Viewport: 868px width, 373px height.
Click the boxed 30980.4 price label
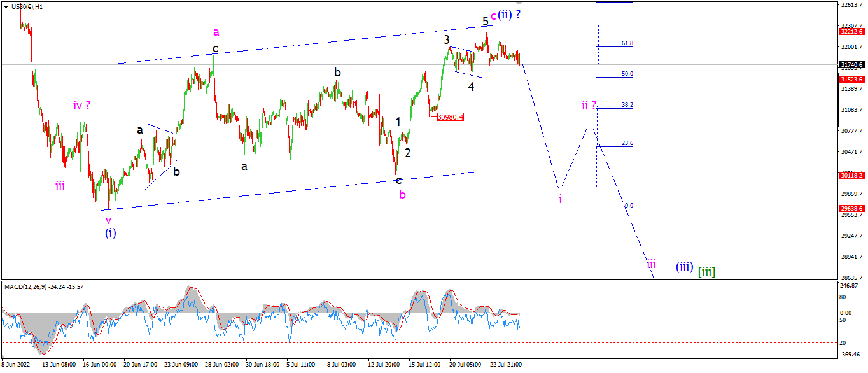(x=451, y=116)
